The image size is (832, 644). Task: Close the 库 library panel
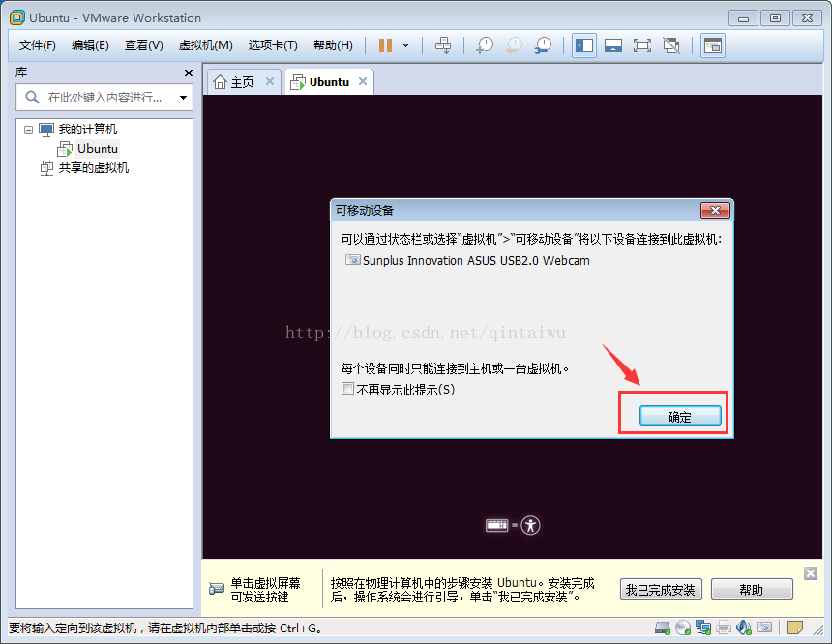[x=189, y=73]
